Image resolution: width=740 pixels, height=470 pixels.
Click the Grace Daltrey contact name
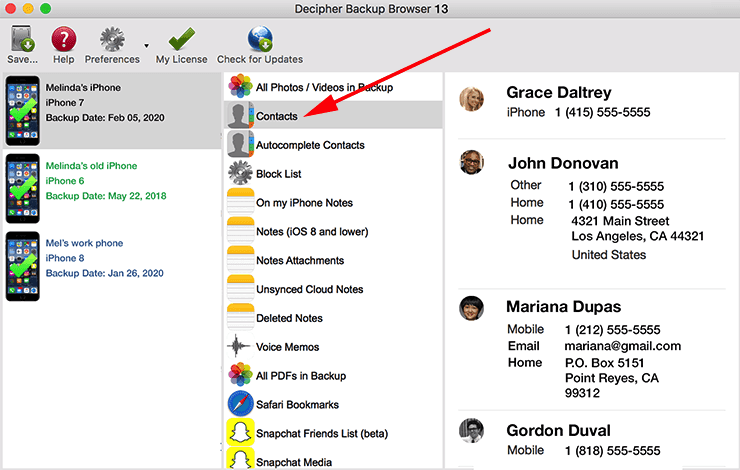559,92
